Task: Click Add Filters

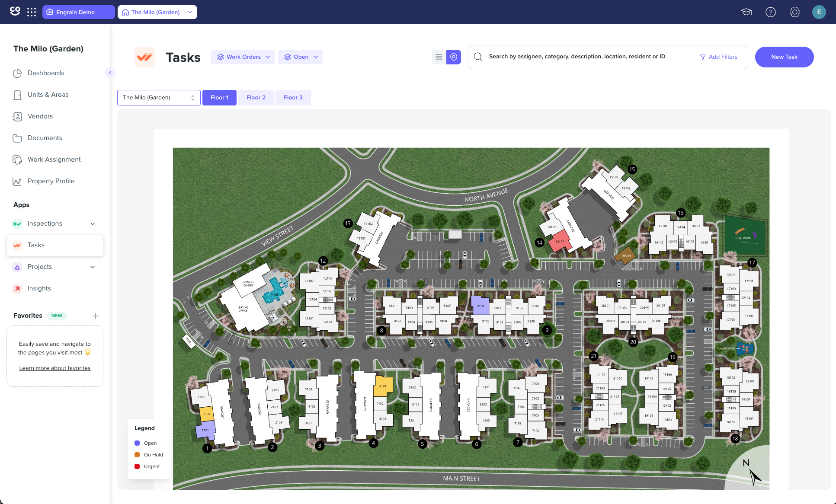Action: pyautogui.click(x=718, y=57)
